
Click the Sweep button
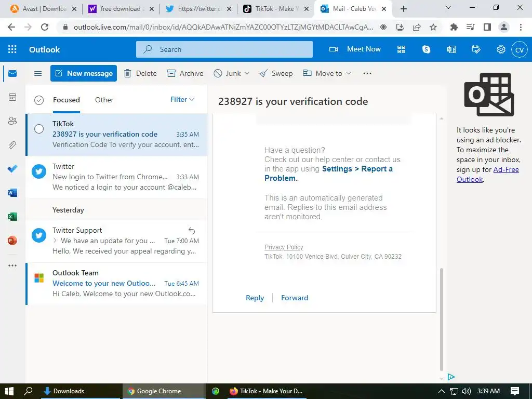276,73
